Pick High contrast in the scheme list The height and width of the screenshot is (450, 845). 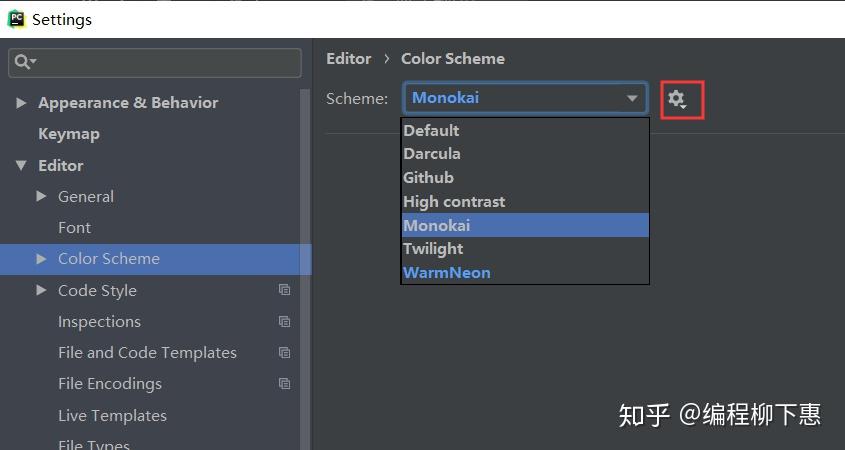454,202
